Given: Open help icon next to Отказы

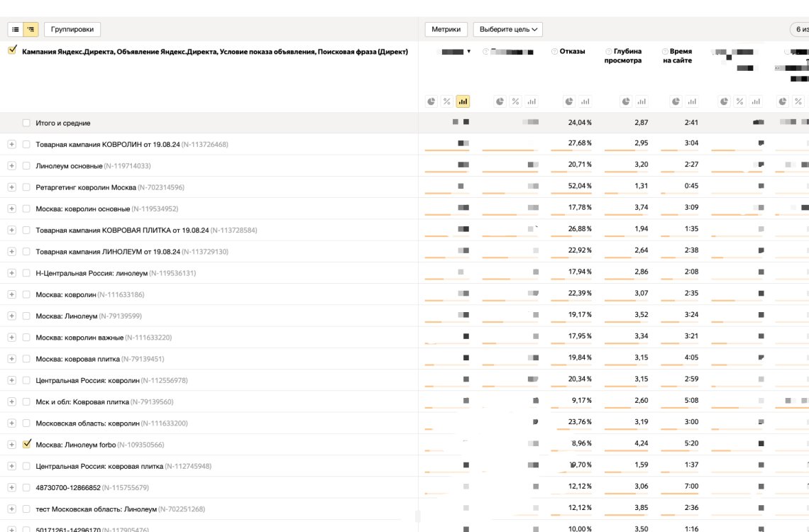Looking at the screenshot, I should 555,52.
